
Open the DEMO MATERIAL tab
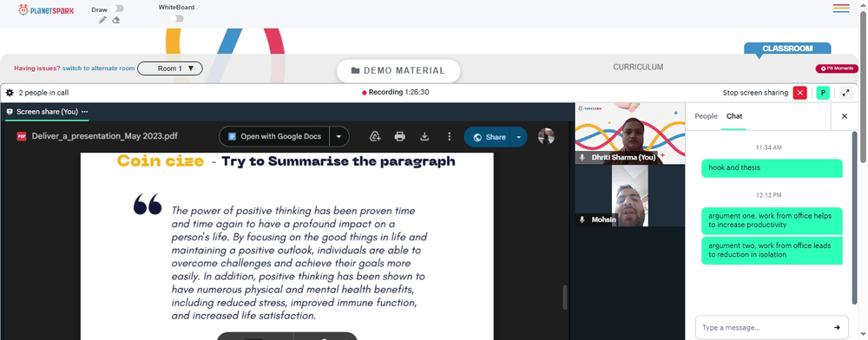click(x=398, y=71)
